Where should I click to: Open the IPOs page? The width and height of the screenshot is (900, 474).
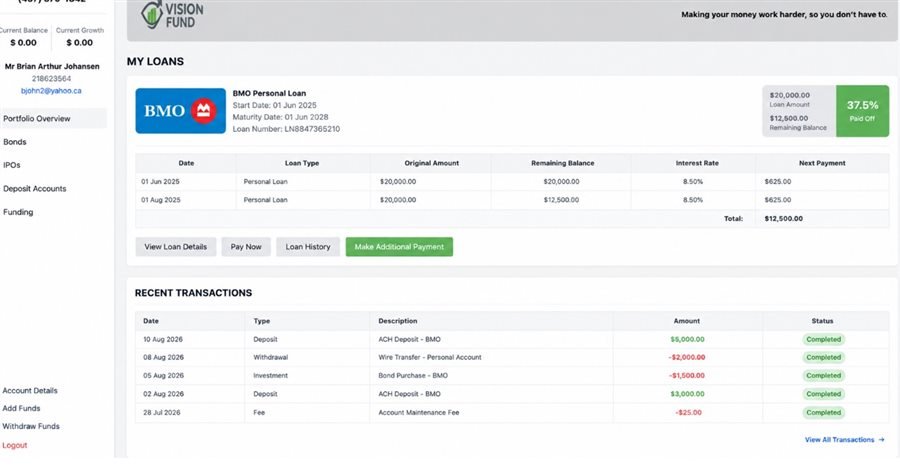pos(11,165)
